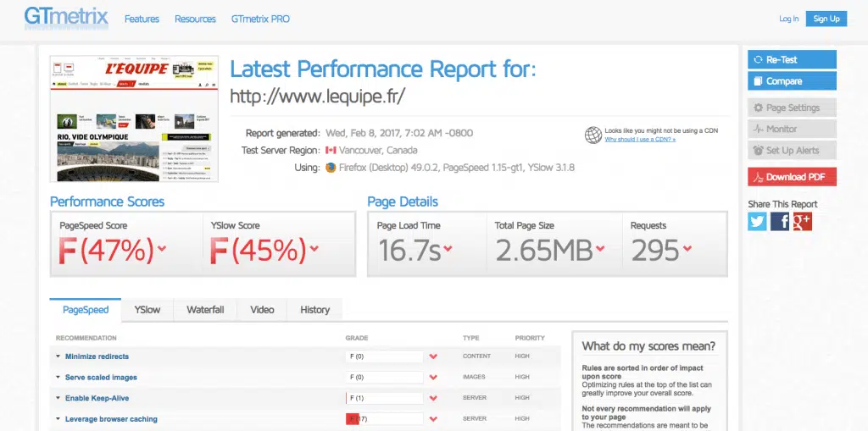The width and height of the screenshot is (868, 431).
Task: Click the lequipe.fr page screenshot thumbnail
Action: coord(134,119)
